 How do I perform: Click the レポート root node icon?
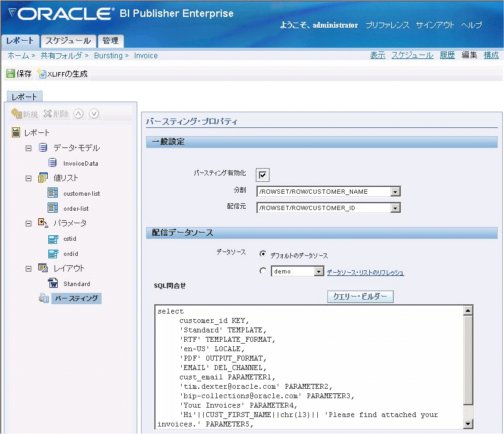click(x=16, y=132)
